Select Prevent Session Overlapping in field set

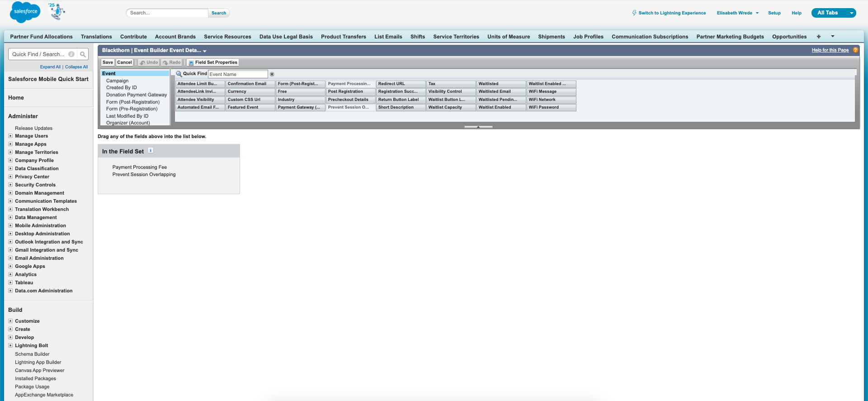144,174
